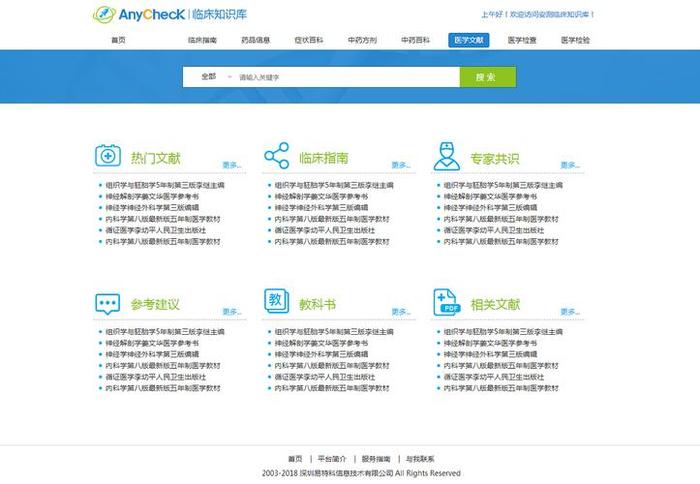
Task: Open 神经学神经外科学 entry under 相关文献
Action: click(490, 354)
